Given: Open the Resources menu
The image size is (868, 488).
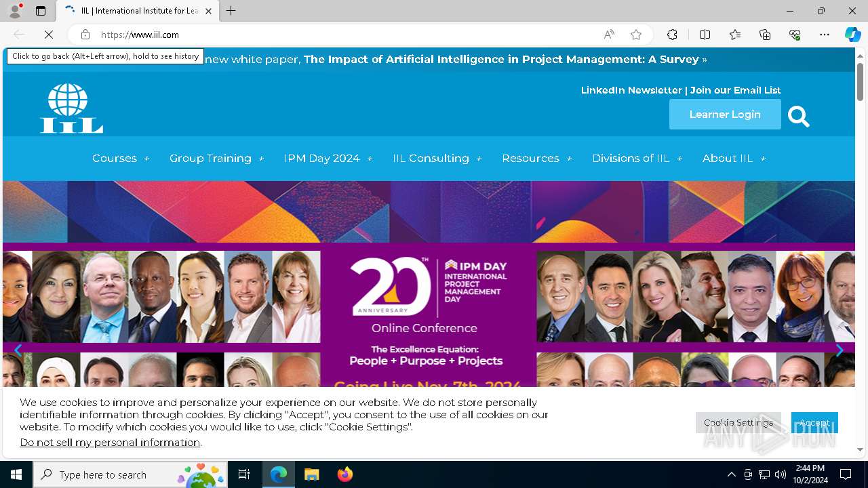Looking at the screenshot, I should (x=530, y=159).
